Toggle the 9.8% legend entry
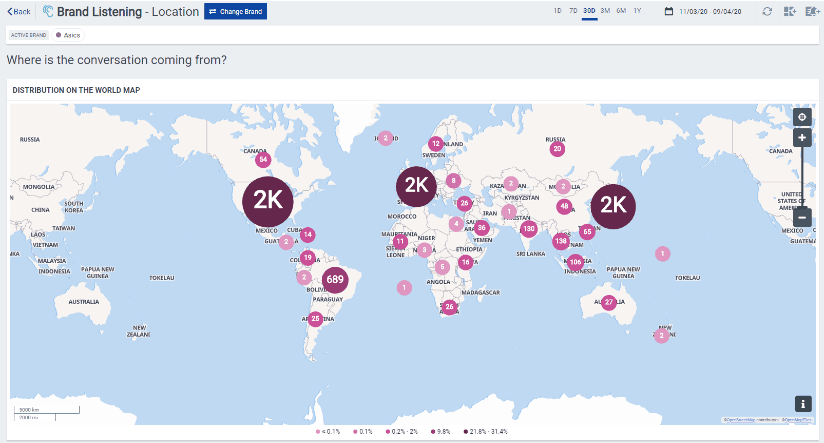This screenshot has width=824, height=443. (439, 431)
